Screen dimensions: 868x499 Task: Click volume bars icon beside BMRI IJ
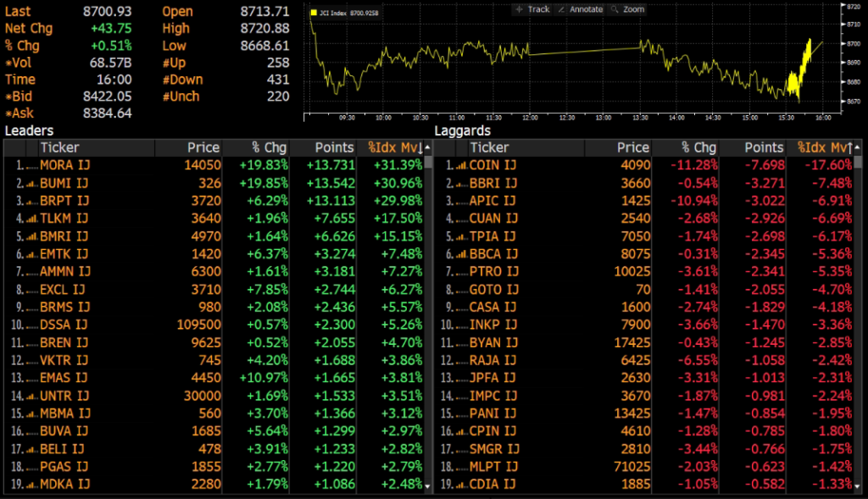point(31,236)
